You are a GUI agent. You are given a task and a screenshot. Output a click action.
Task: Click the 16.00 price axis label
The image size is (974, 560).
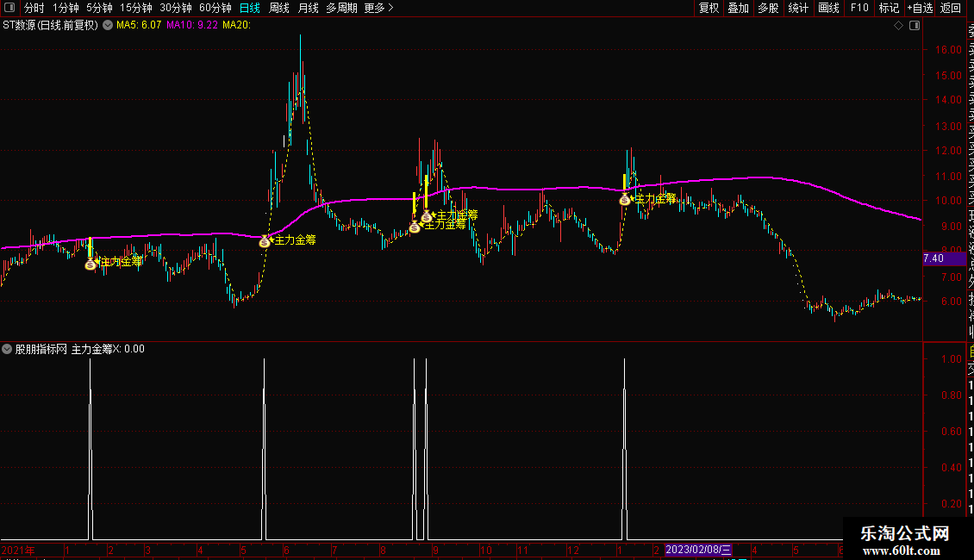(948, 50)
